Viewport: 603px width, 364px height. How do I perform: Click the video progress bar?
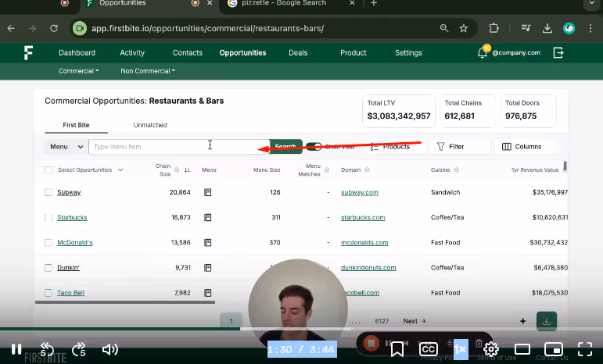coord(302,329)
